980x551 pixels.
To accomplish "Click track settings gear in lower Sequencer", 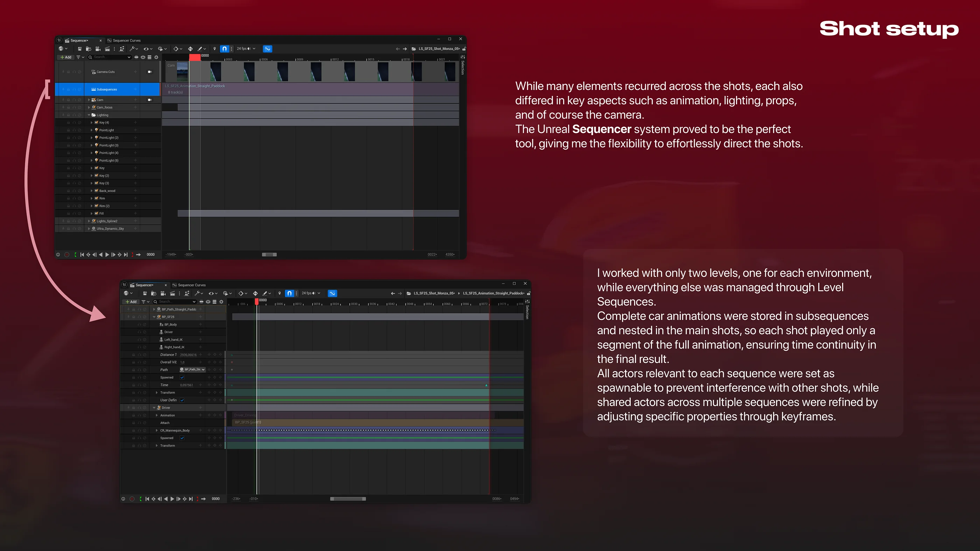I will tap(222, 302).
